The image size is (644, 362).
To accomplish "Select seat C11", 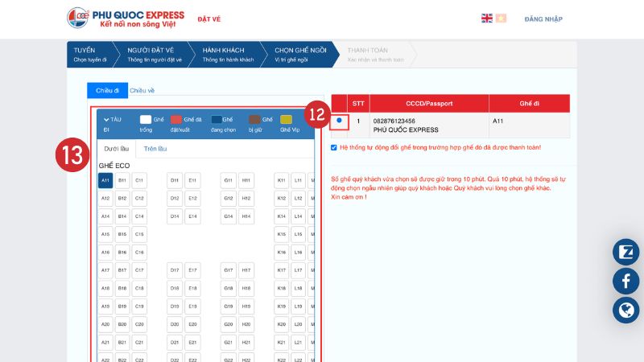I will click(x=139, y=180).
